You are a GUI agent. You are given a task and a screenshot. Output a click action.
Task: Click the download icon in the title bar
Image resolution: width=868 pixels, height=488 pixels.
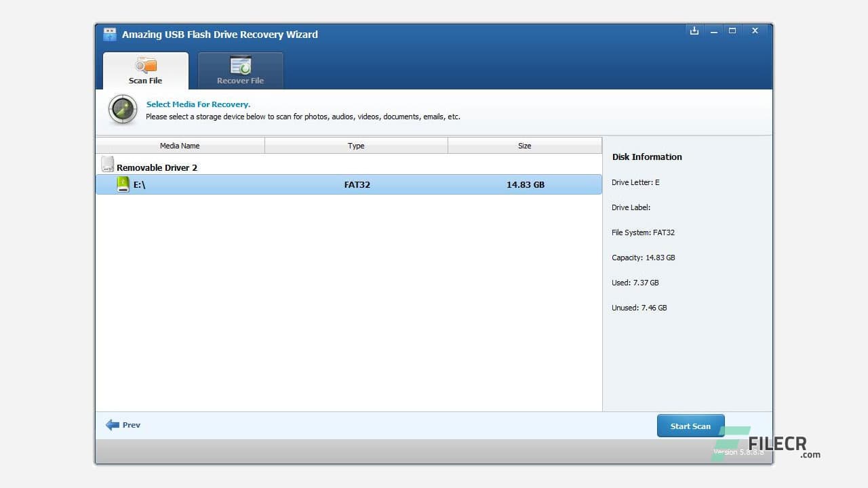click(694, 30)
